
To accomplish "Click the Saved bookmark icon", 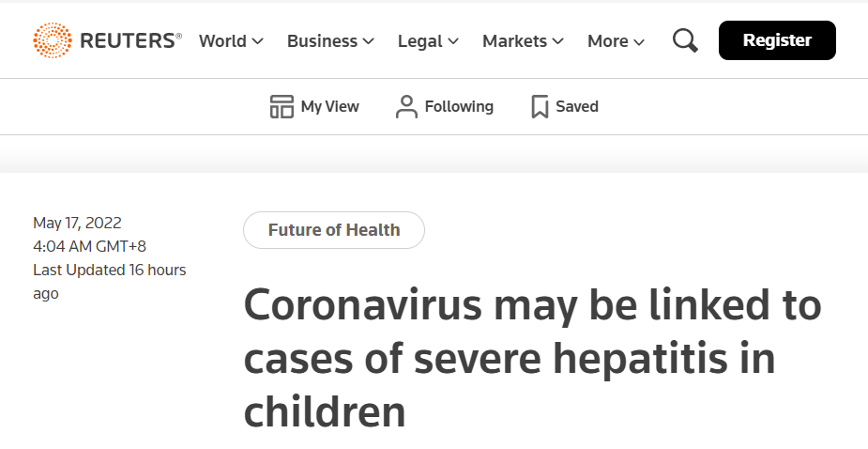I will [x=540, y=106].
